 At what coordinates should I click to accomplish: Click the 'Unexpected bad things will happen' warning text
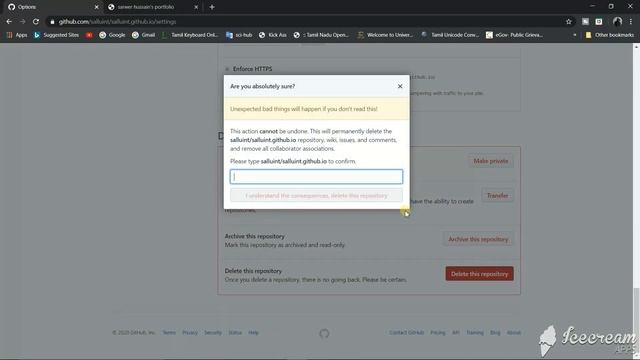[304, 109]
